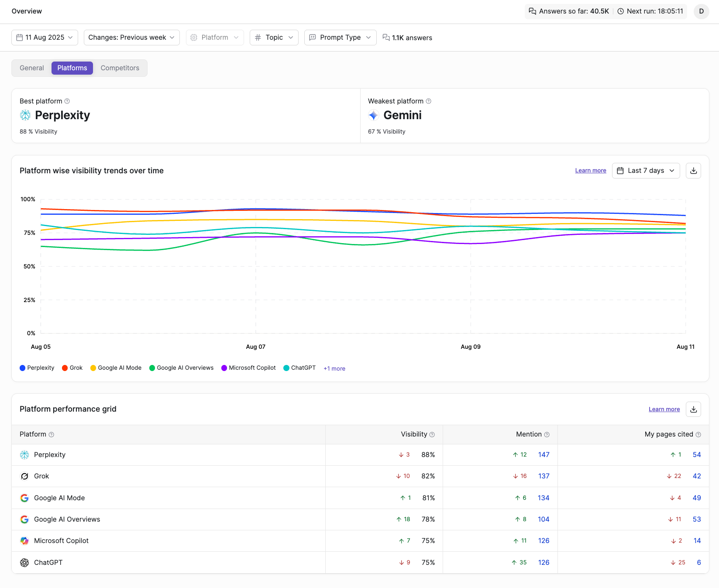Open the Topic filter dropdown
This screenshot has width=719, height=588.
point(274,38)
